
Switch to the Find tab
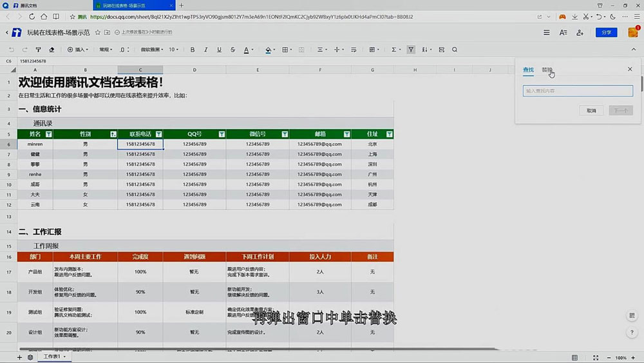[x=528, y=70]
